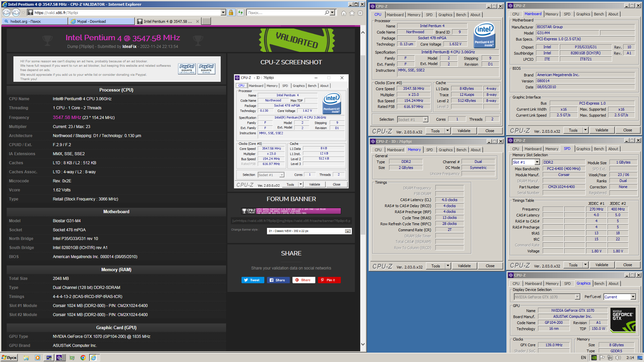The image size is (644, 362).
Task: Click Validate in the Memory window
Action: coord(464,266)
